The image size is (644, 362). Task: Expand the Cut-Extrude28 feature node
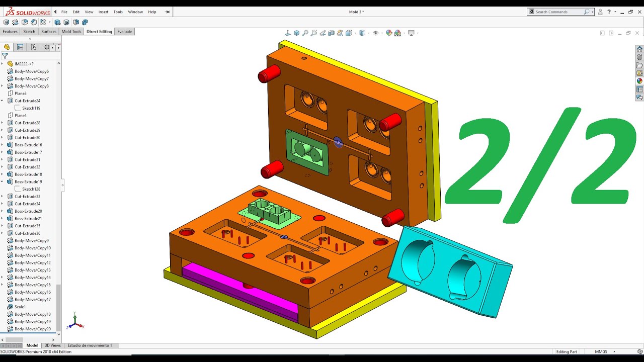[x=2, y=123]
